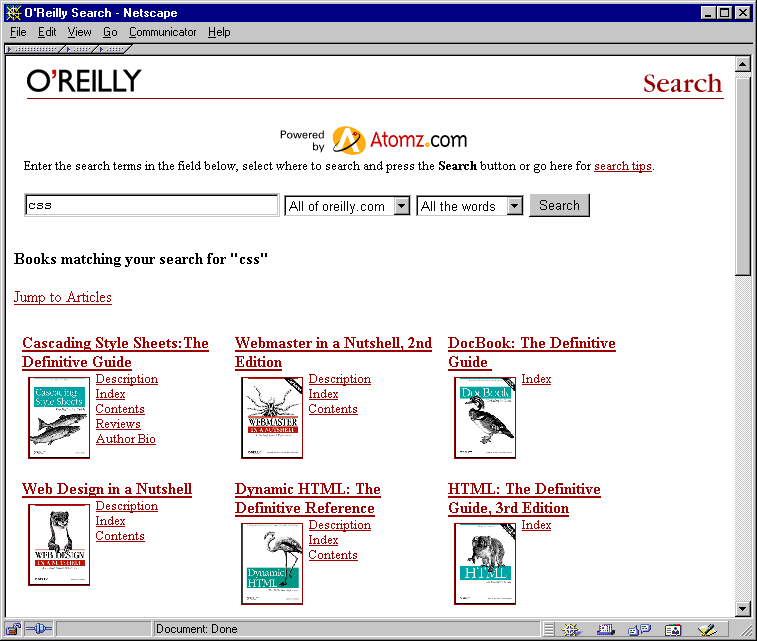Open Cascading Style Sheets: The Definitive Guide title link

(115, 352)
